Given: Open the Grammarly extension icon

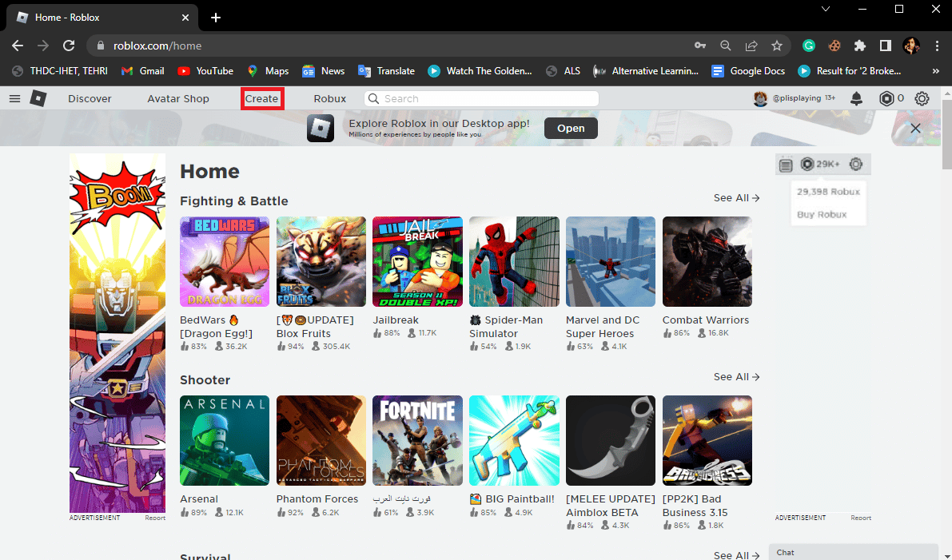Looking at the screenshot, I should (x=809, y=46).
